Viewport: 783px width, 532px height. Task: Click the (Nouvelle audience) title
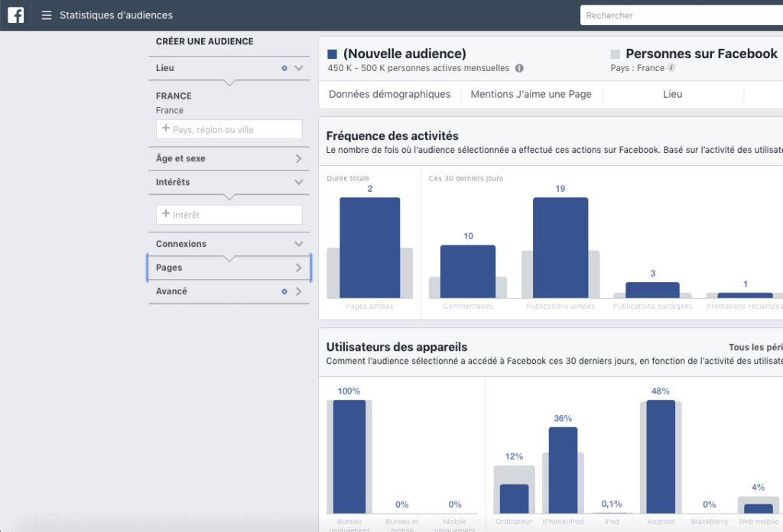tap(404, 54)
